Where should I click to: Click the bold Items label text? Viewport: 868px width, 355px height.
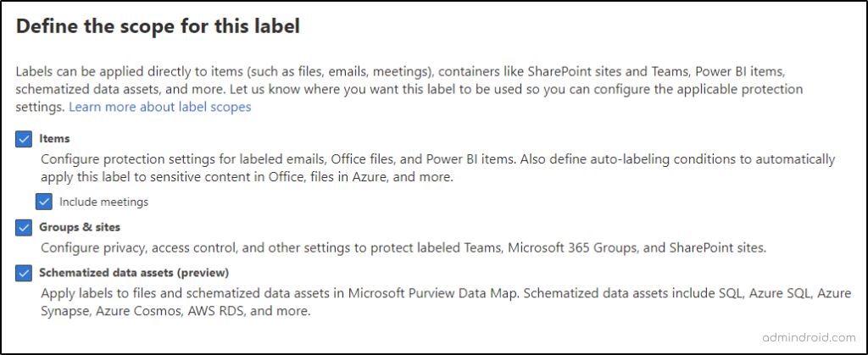(54, 139)
